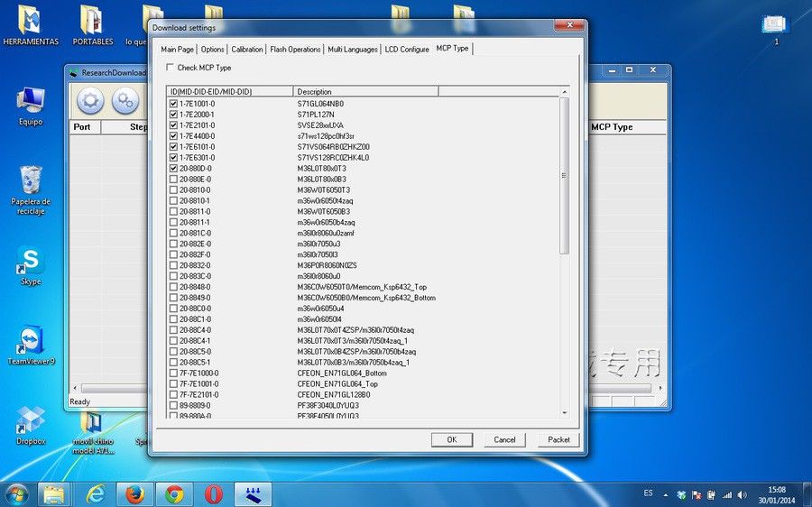The width and height of the screenshot is (812, 507).
Task: Click ID(MID-DID-EID/MID-DID) column header
Action: [229, 92]
